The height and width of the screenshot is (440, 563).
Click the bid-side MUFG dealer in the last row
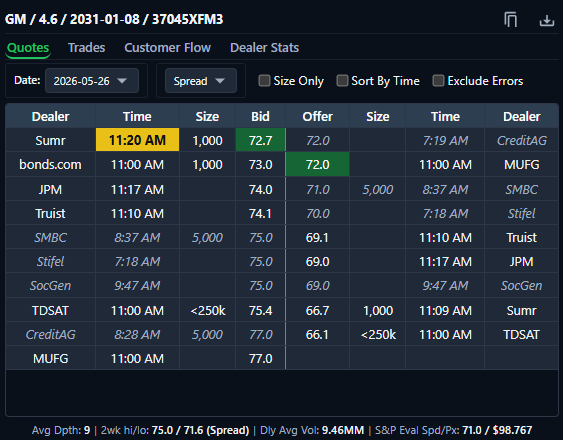[50, 358]
